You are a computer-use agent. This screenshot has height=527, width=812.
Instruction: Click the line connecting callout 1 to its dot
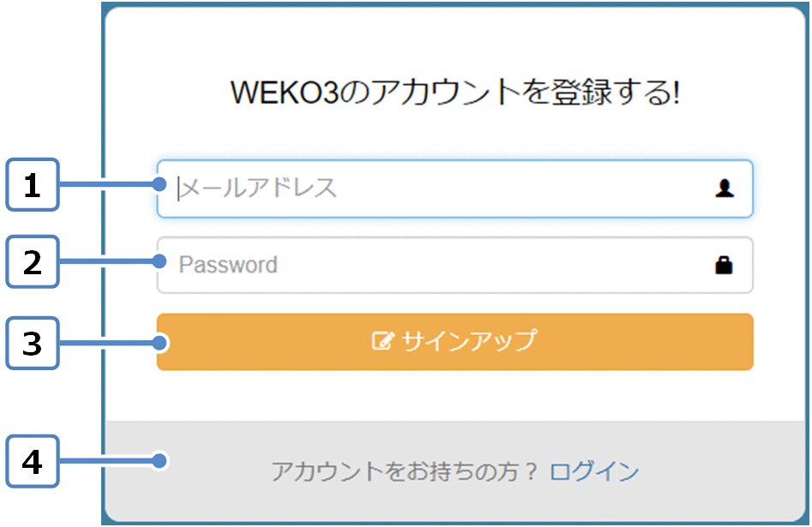107,183
